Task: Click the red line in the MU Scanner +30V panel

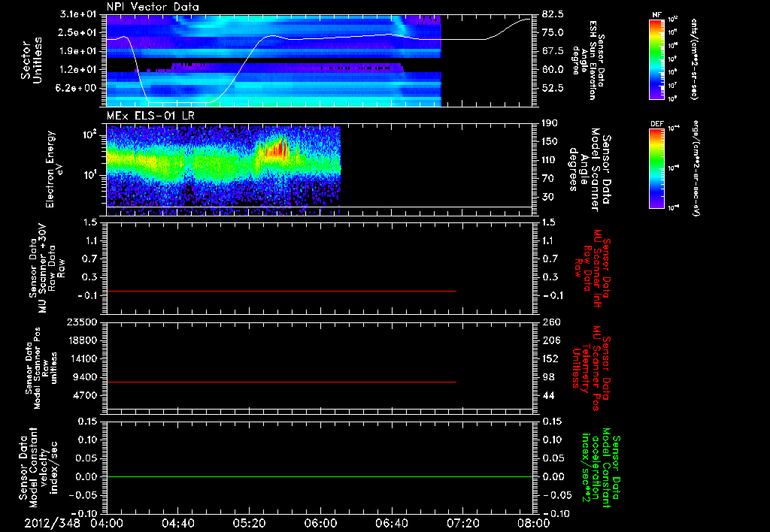Action: [x=281, y=291]
